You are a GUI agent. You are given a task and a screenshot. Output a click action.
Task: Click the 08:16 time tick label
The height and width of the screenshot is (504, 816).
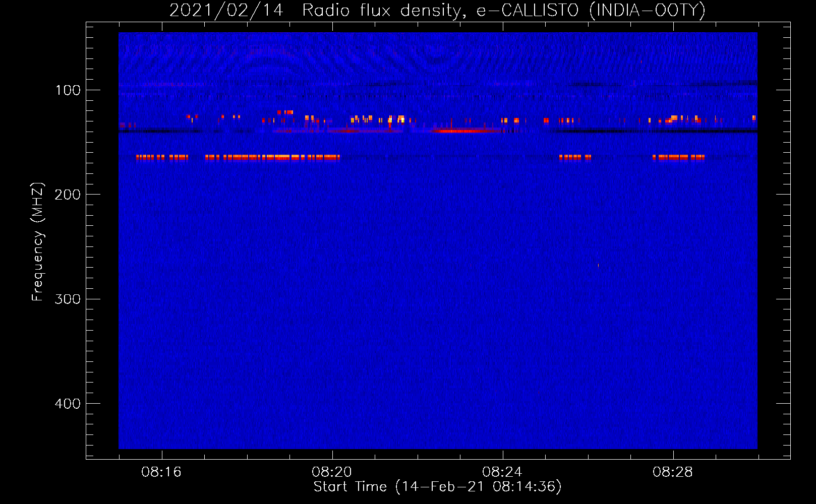point(161,472)
